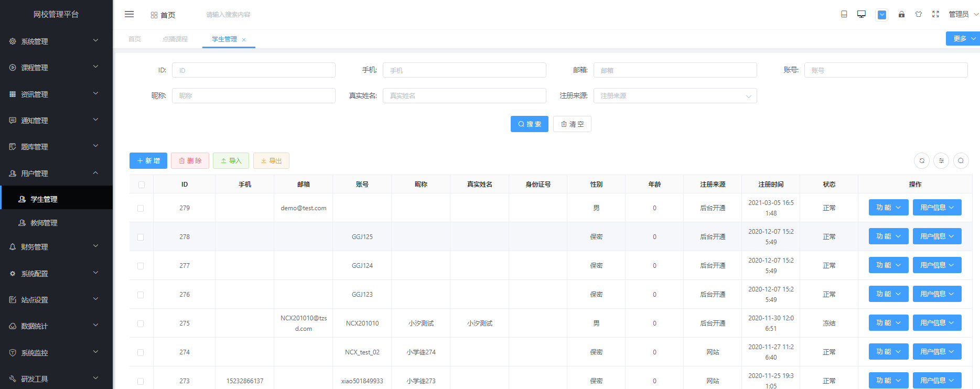This screenshot has height=389, width=980.
Task: Click account name GGJ125 cell
Action: coord(362,237)
